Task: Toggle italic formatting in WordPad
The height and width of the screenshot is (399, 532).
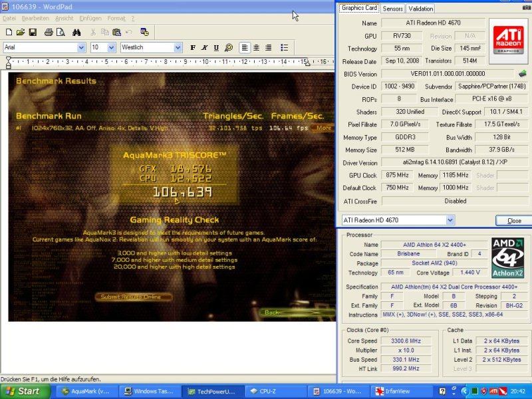Action: click(205, 47)
